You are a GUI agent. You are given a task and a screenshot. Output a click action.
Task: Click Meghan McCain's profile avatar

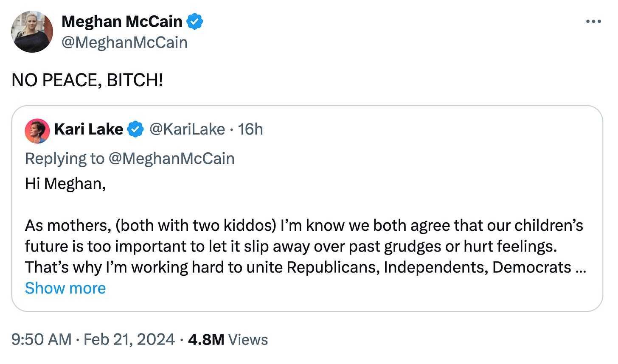32,32
